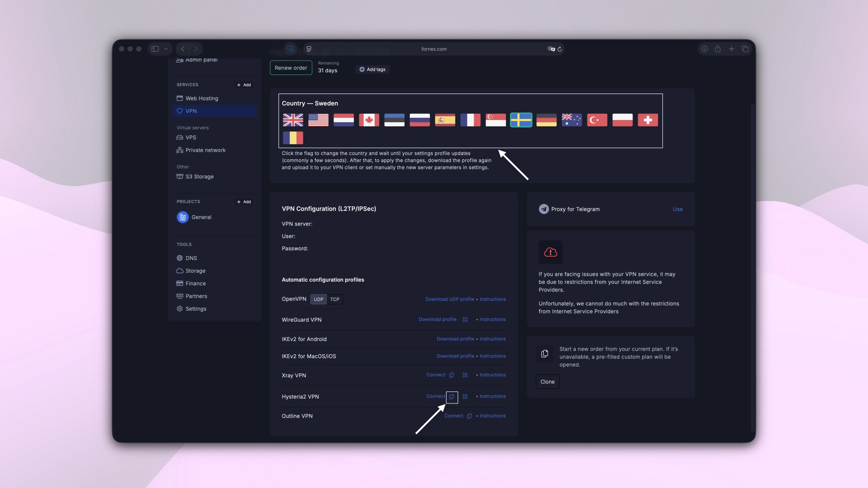The image size is (868, 488).
Task: Open the Web Hosting section
Action: pos(201,98)
